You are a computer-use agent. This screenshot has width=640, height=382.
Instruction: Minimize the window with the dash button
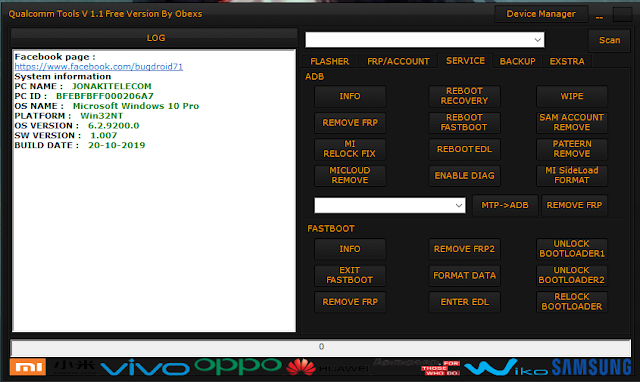click(x=599, y=17)
